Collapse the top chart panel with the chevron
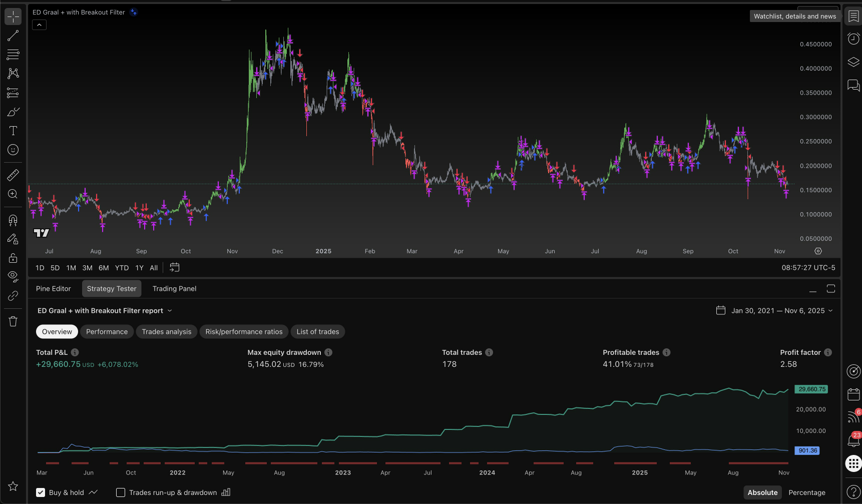862x504 pixels. (x=39, y=25)
